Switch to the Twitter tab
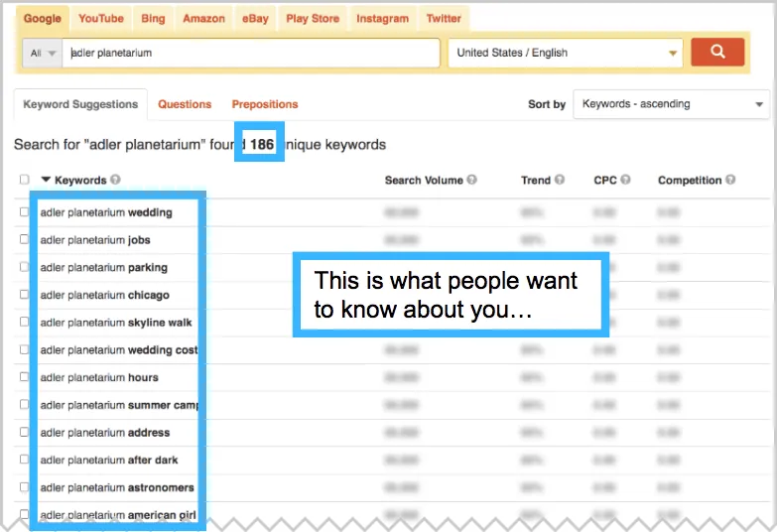This screenshot has width=777, height=532. click(444, 18)
